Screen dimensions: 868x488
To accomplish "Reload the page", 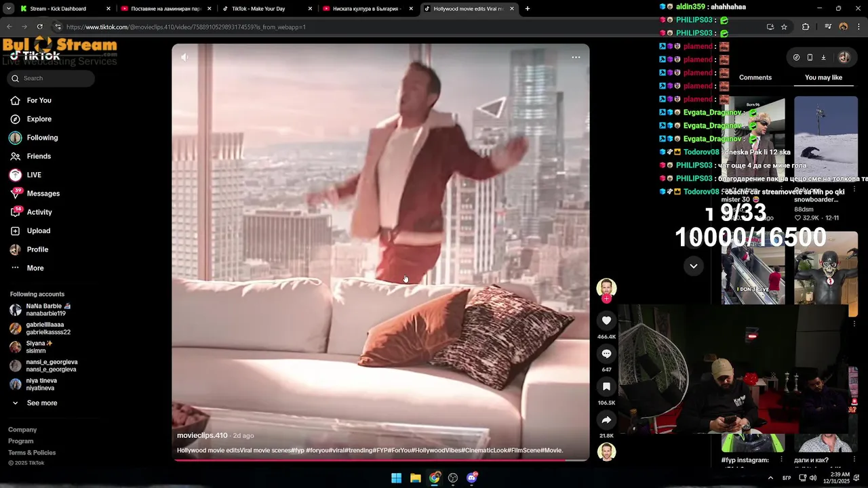I will (39, 27).
